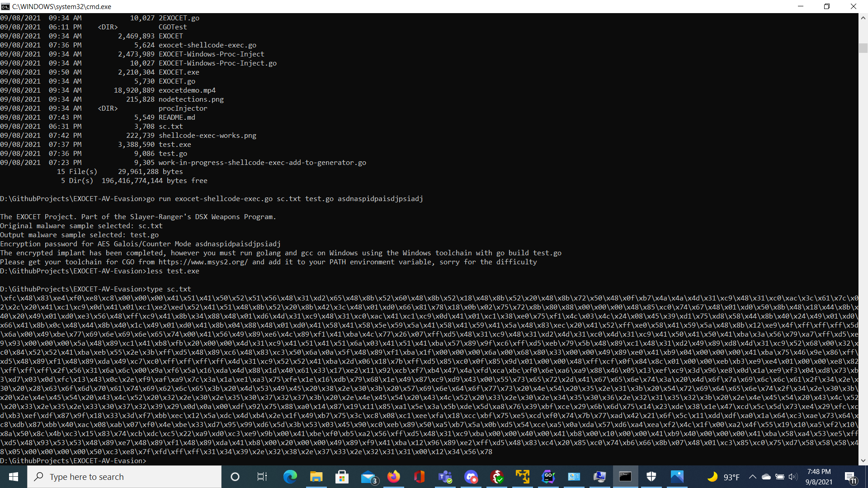Show hidden system tray icons
The width and height of the screenshot is (868, 488).
pos(752,477)
